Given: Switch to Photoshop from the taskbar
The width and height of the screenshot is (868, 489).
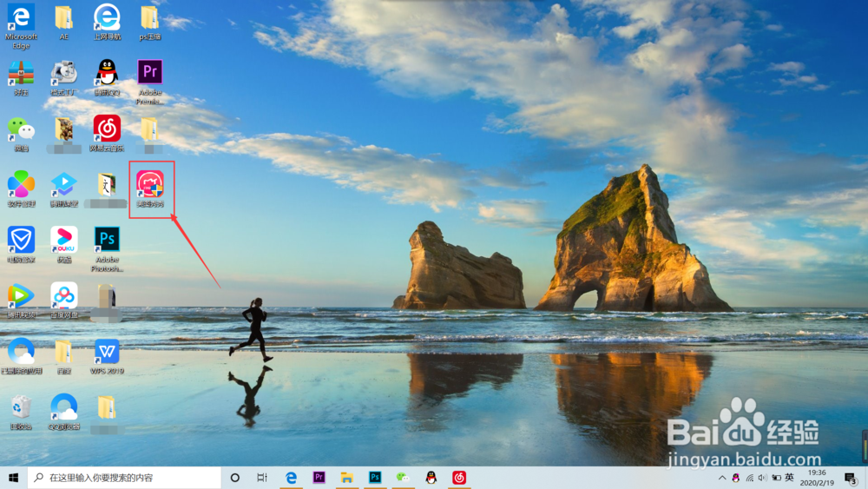Looking at the screenshot, I should (x=375, y=478).
